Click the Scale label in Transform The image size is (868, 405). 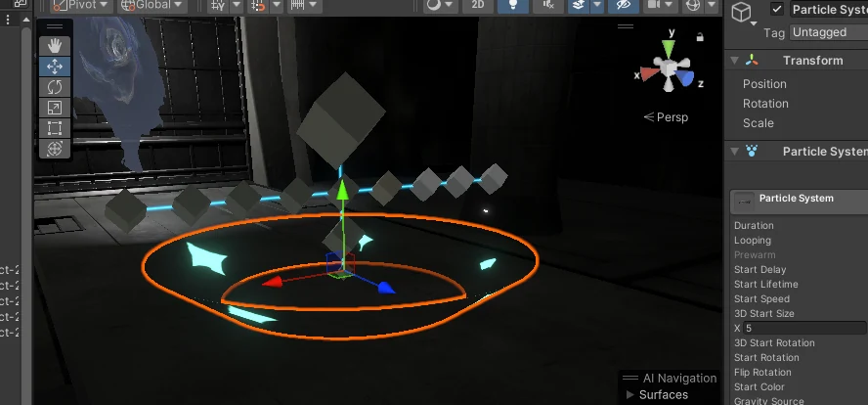point(759,123)
